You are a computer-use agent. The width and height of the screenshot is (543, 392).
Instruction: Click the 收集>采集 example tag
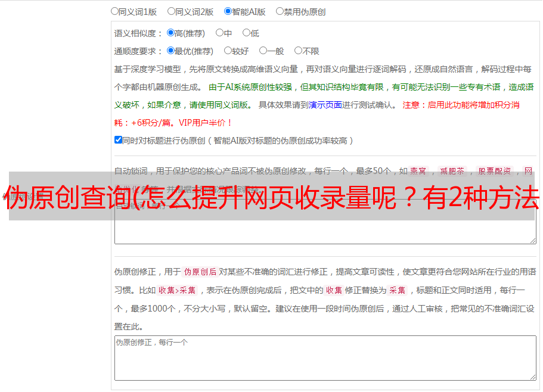tap(177, 290)
